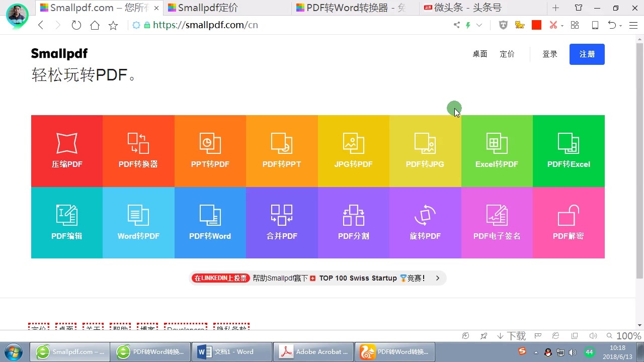Select the PPT转PDF tool

(x=210, y=151)
